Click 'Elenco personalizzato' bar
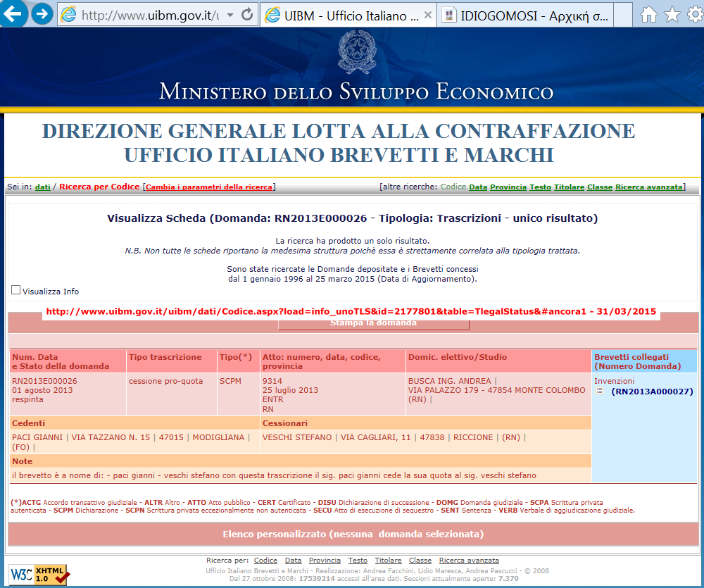 tap(353, 534)
